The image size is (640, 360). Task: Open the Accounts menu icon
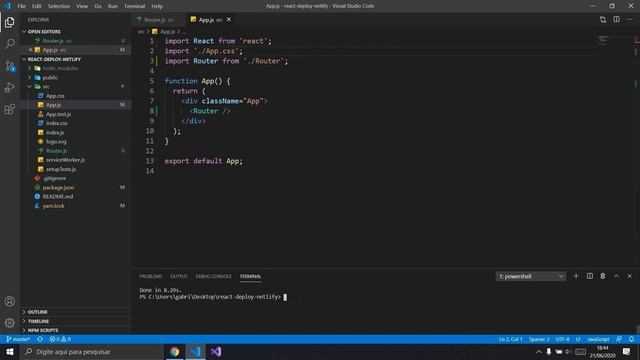pyautogui.click(x=10, y=301)
